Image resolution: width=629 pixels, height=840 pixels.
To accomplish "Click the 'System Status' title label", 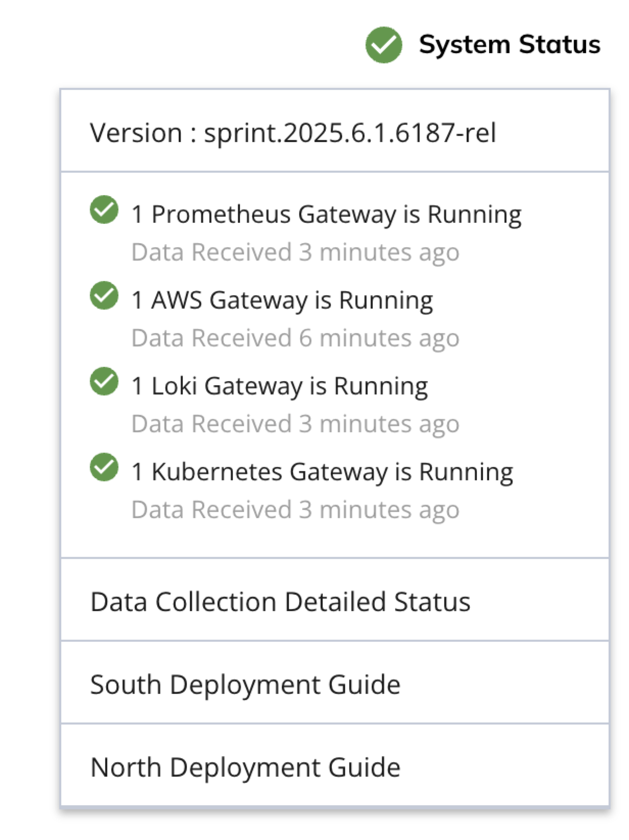I will [x=510, y=45].
